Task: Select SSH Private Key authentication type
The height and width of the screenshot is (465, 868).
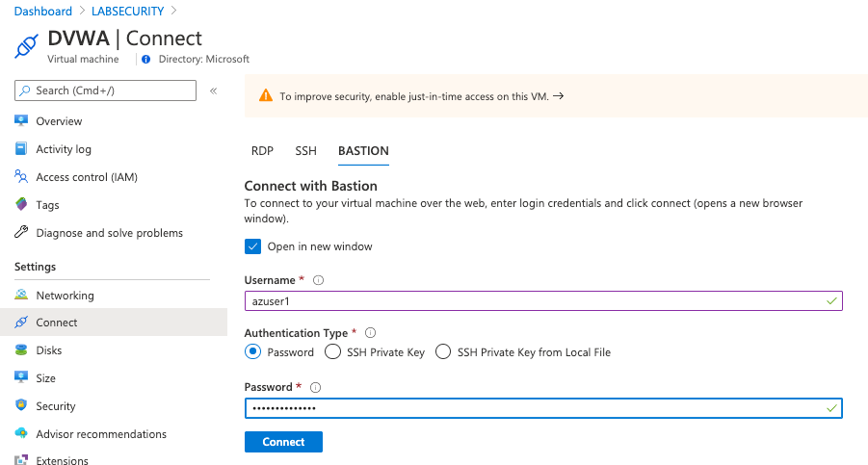Action: (x=334, y=352)
